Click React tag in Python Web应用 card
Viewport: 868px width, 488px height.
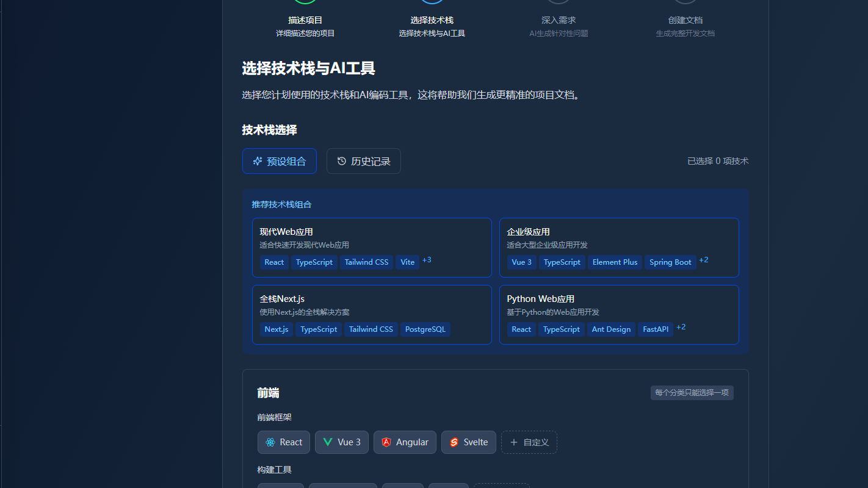(521, 329)
